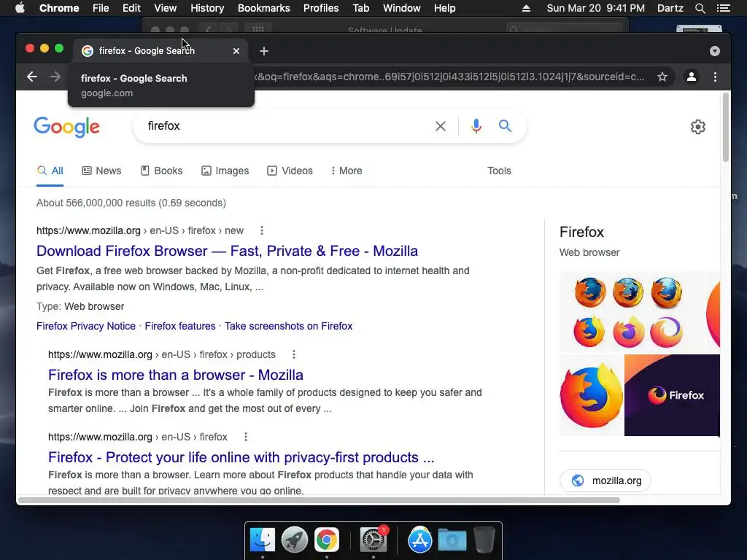Image resolution: width=747 pixels, height=560 pixels.
Task: Open the History menu
Action: point(207,8)
